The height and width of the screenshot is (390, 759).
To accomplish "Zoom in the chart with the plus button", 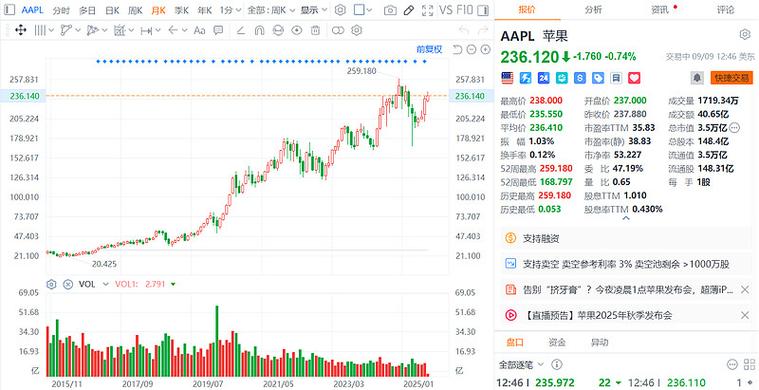I will pos(486,49).
